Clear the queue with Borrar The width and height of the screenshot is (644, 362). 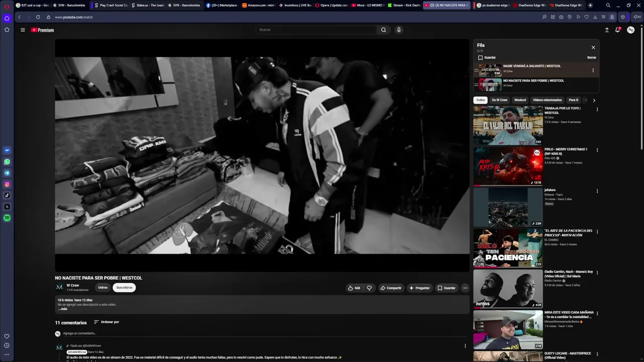click(592, 58)
